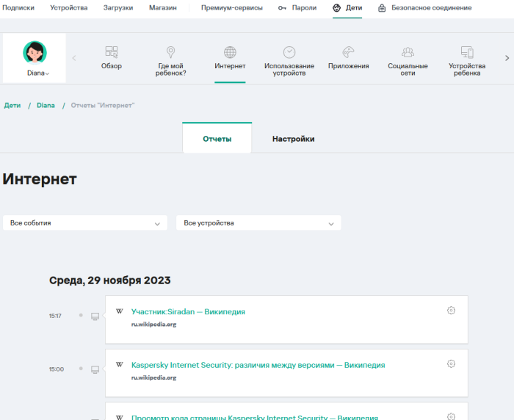Open Пароли menu item
Viewport: 514px width, 420px height.
pyautogui.click(x=304, y=8)
